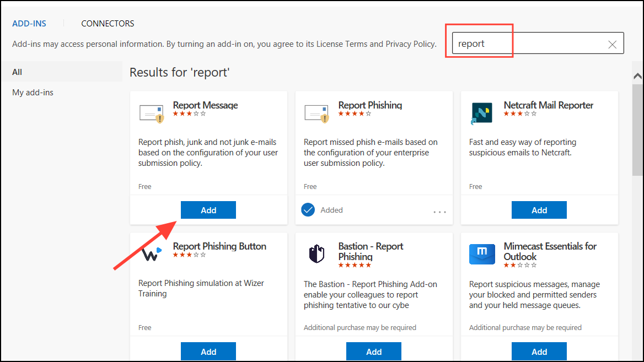Click Add under Report Message
This screenshot has height=362, width=644.
(208, 210)
